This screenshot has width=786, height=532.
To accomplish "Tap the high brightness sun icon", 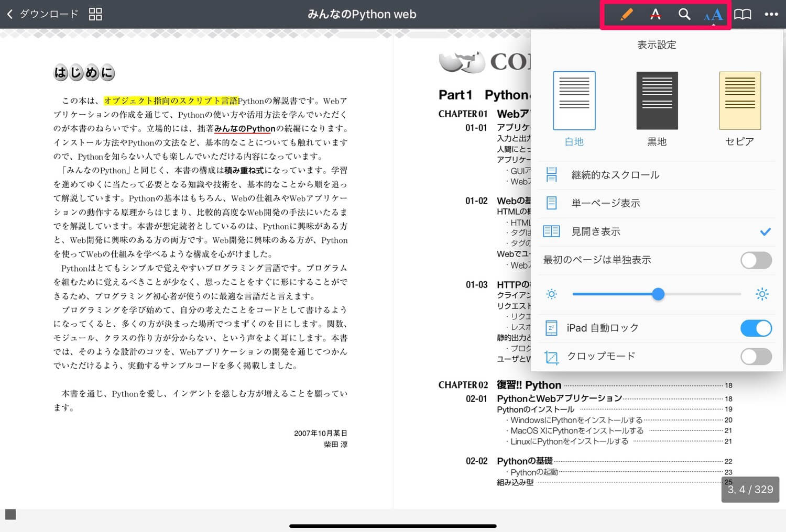I will click(762, 294).
